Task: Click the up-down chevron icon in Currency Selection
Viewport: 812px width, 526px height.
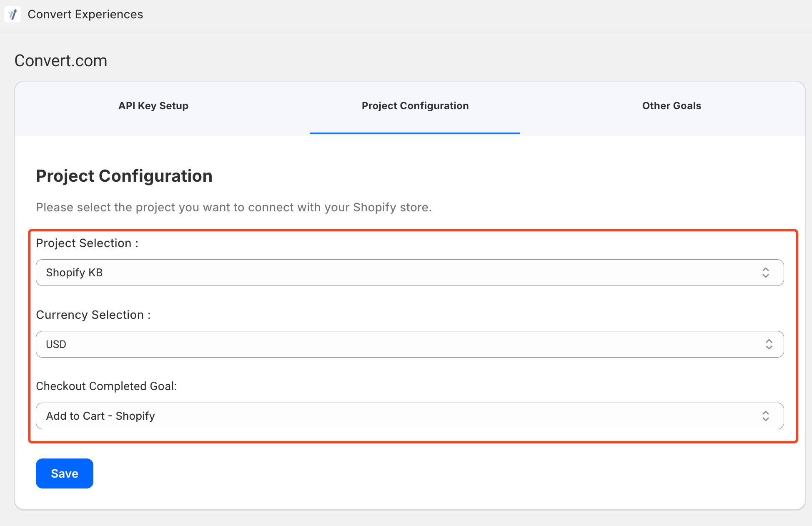Action: click(x=769, y=344)
